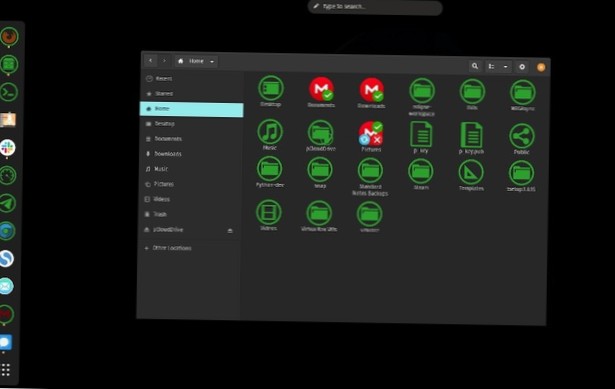Select Recent in the sidebar

coord(192,78)
